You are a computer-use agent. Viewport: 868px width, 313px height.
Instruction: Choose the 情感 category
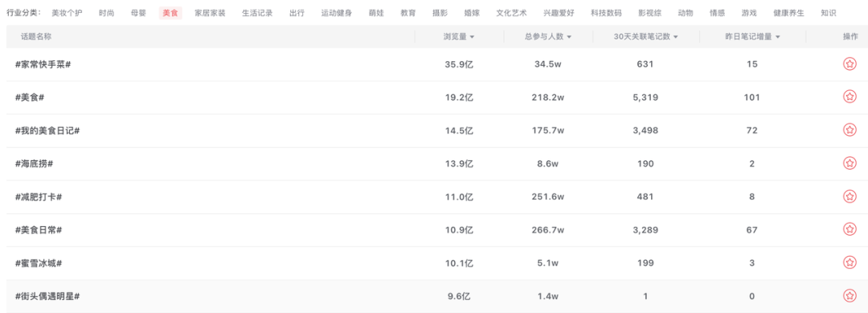click(x=718, y=13)
